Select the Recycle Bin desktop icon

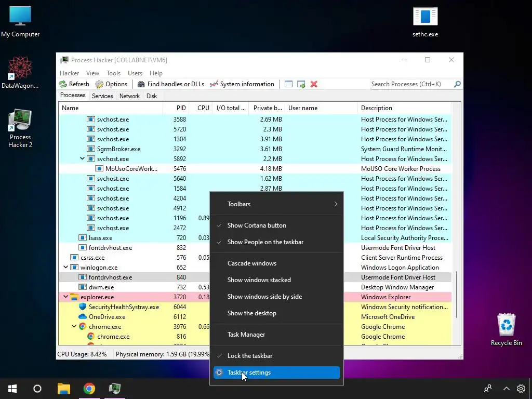[506, 329]
